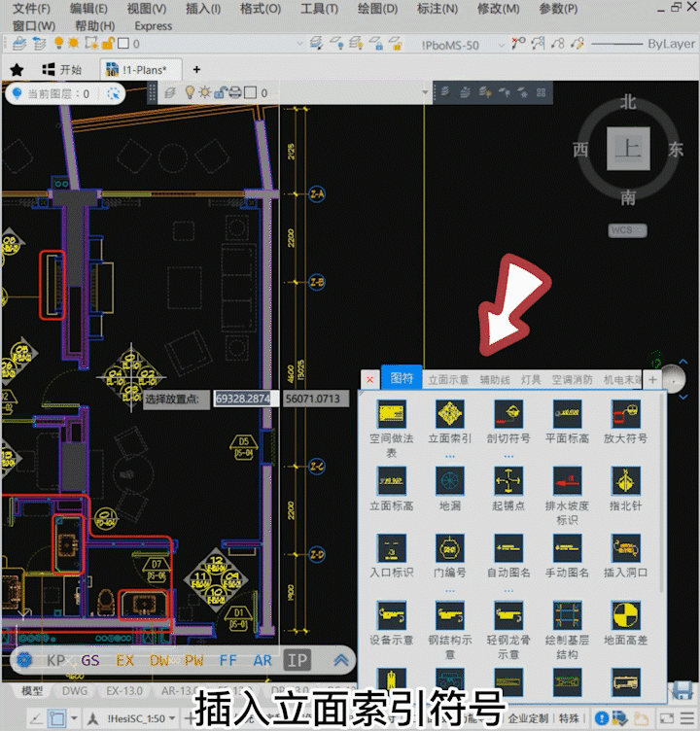
Task: Toggle top toolbar layer lock icon
Action: point(108,44)
